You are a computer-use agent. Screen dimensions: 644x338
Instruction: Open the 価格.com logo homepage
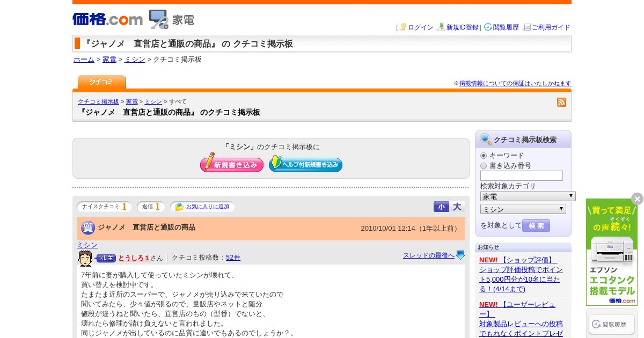tap(107, 19)
